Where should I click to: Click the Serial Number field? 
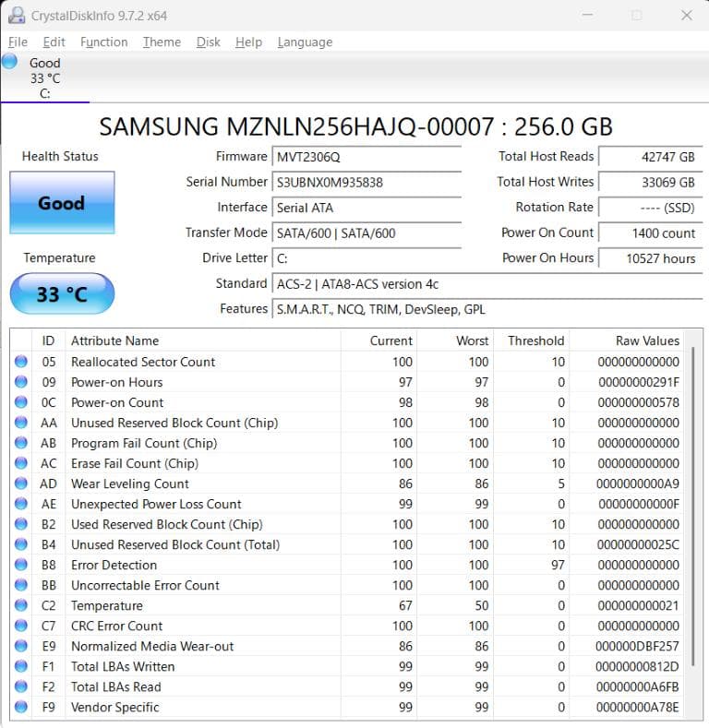point(367,182)
